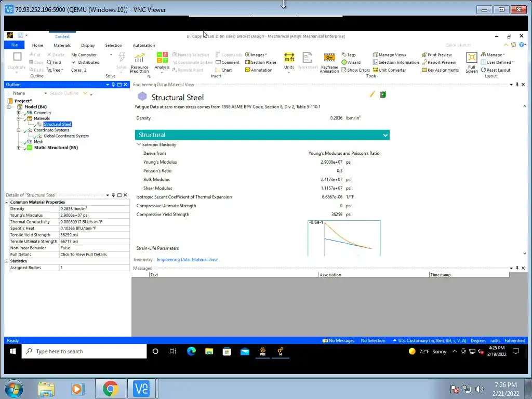Click the Search Outline field
Image resolution: width=532 pixels, height=399 pixels.
click(x=64, y=94)
